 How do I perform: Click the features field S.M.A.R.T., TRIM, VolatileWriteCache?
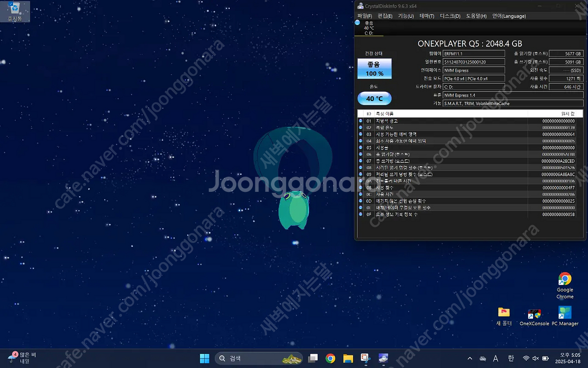point(513,104)
